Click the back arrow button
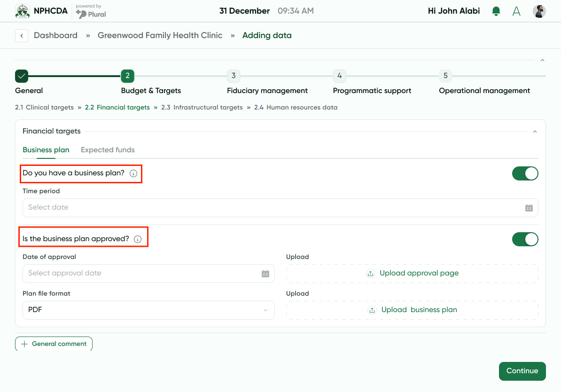Image resolution: width=561 pixels, height=392 pixels. (x=22, y=36)
